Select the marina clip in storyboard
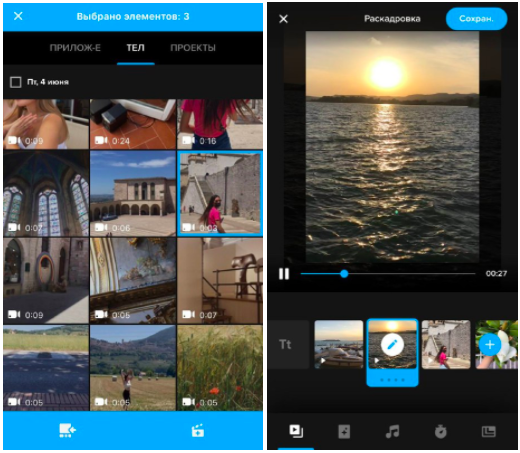The width and height of the screenshot is (520, 453). pos(339,344)
